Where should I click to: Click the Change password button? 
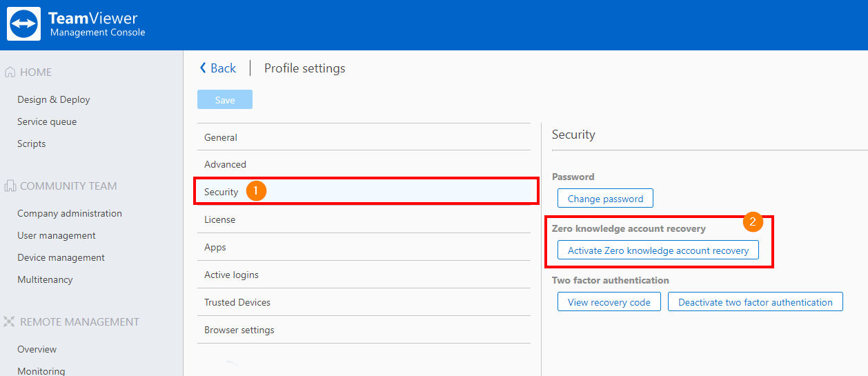click(x=605, y=199)
